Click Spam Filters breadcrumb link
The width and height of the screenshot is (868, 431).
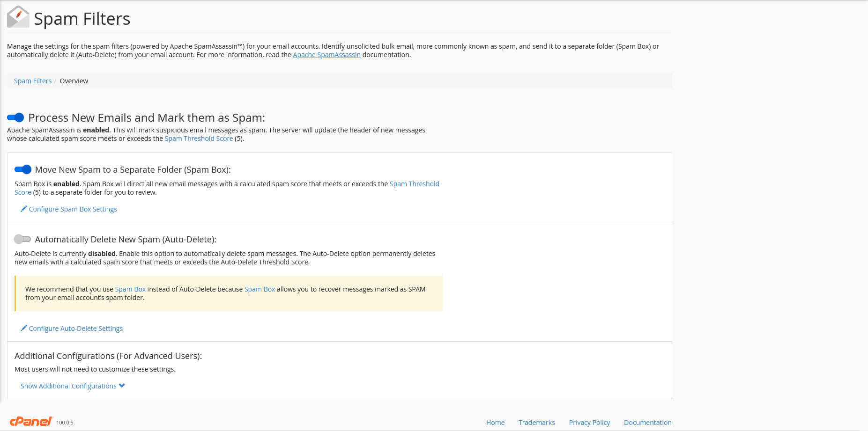click(x=33, y=81)
